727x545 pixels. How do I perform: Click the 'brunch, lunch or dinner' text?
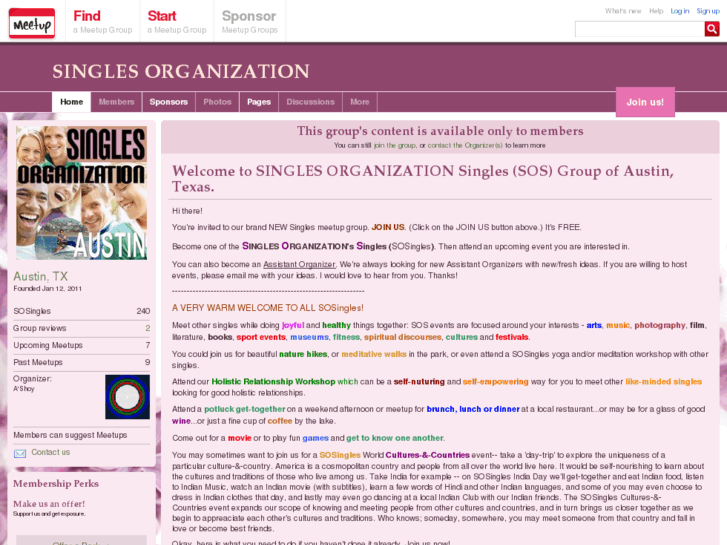pos(472,409)
